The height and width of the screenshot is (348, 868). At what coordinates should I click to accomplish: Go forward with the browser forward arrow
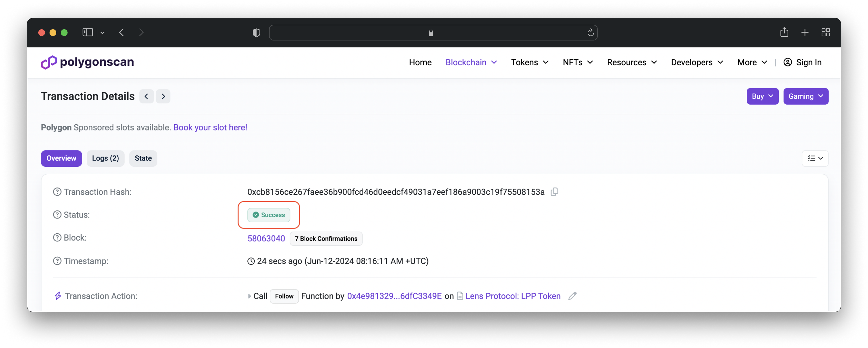coord(141,32)
